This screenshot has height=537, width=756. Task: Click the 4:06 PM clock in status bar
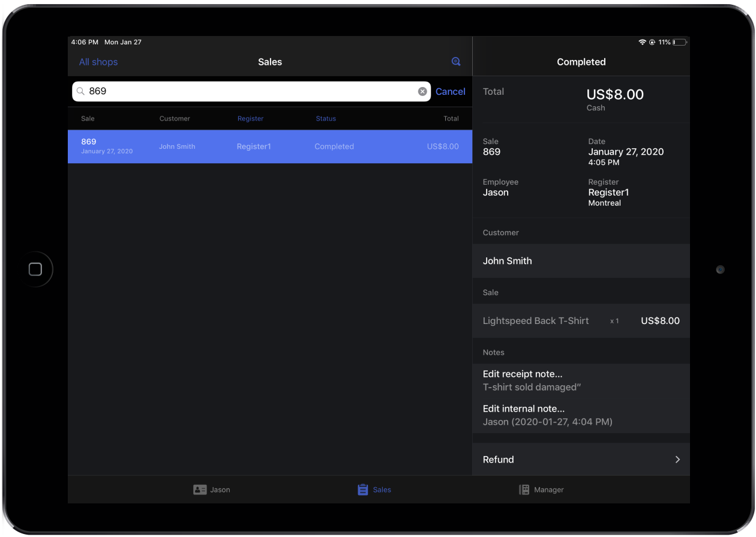coord(85,43)
